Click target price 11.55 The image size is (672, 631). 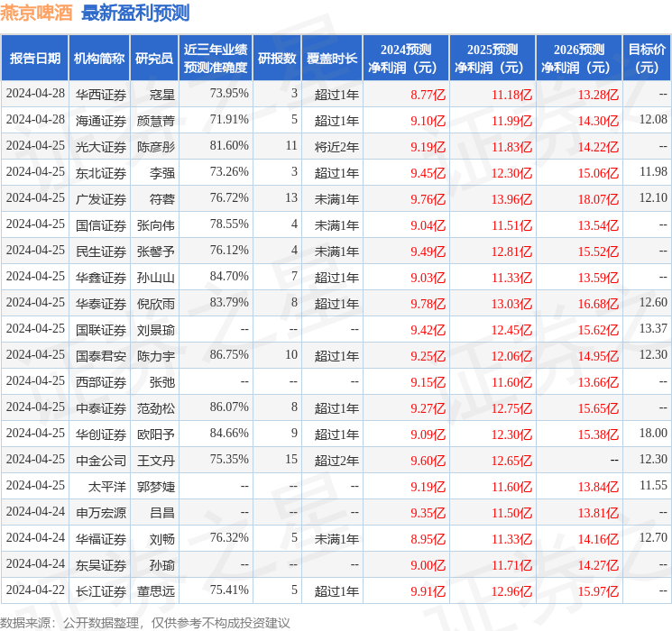click(653, 485)
